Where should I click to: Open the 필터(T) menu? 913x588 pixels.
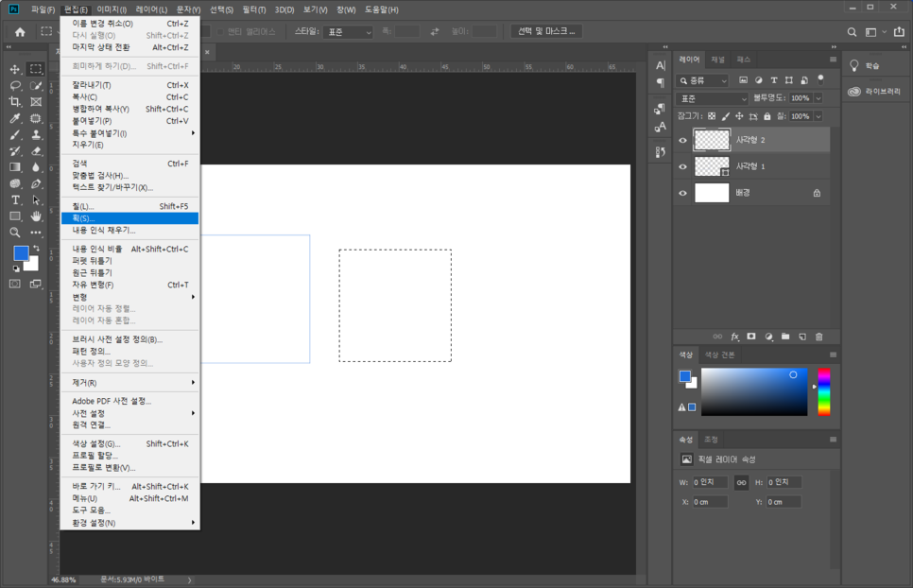(x=254, y=9)
